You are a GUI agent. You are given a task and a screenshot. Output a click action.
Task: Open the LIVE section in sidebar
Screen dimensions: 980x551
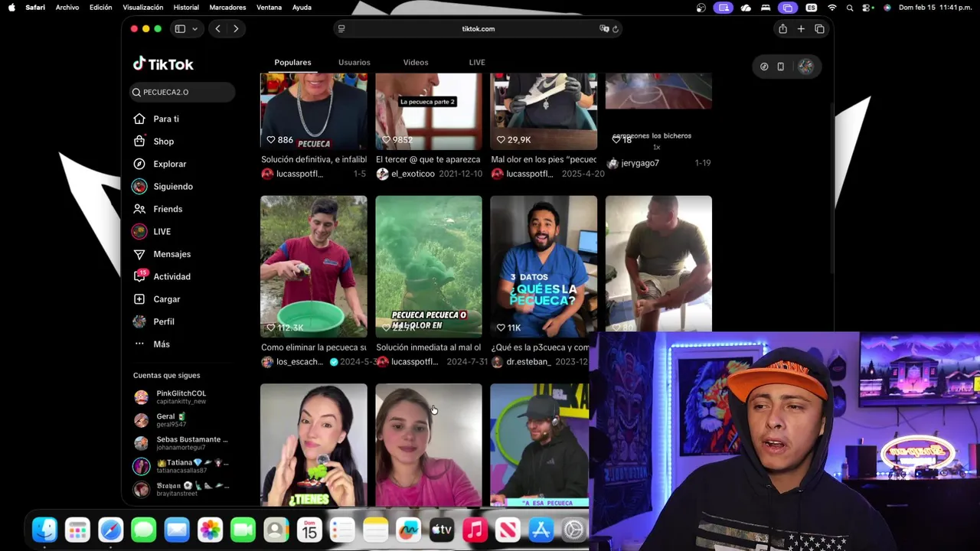[162, 231]
